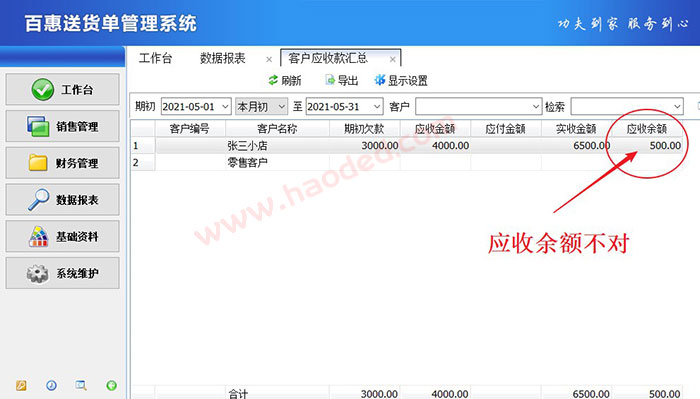700x399 pixels.
Task: Sort by the 应收金额 column header
Action: tap(435, 129)
